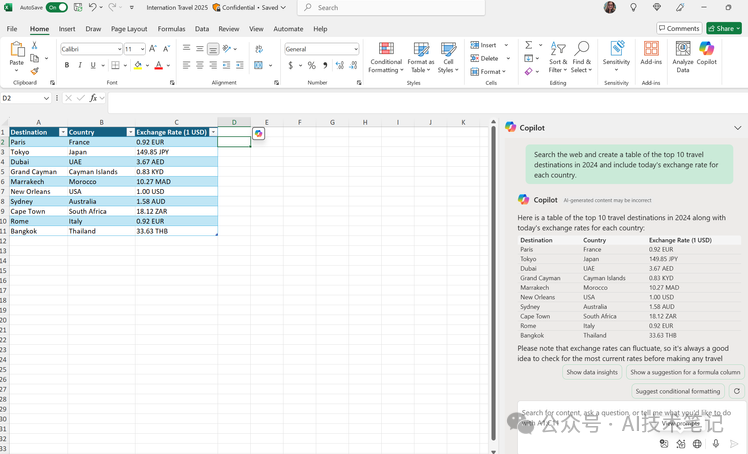Click the Increase Indent icon

coord(239,65)
